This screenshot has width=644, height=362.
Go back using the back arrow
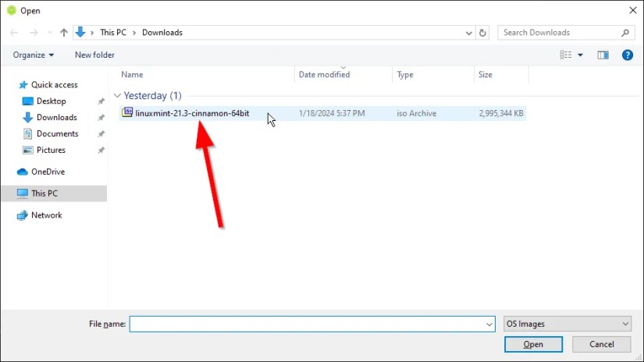[x=14, y=33]
